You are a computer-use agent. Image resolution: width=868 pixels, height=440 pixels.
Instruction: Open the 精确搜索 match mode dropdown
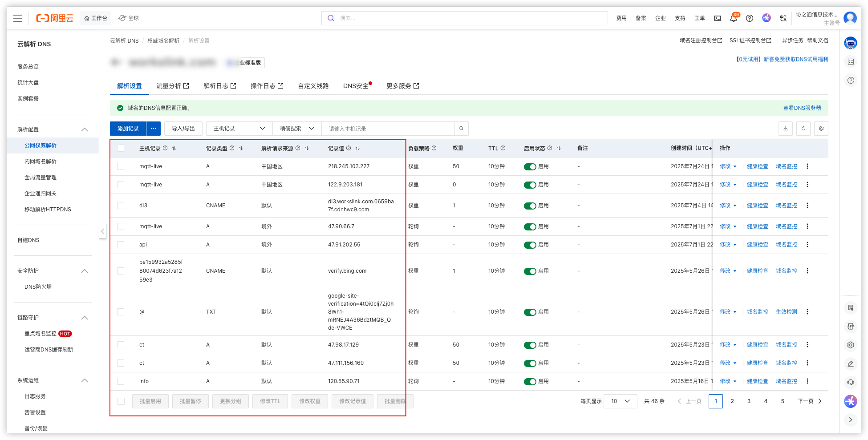pos(297,129)
